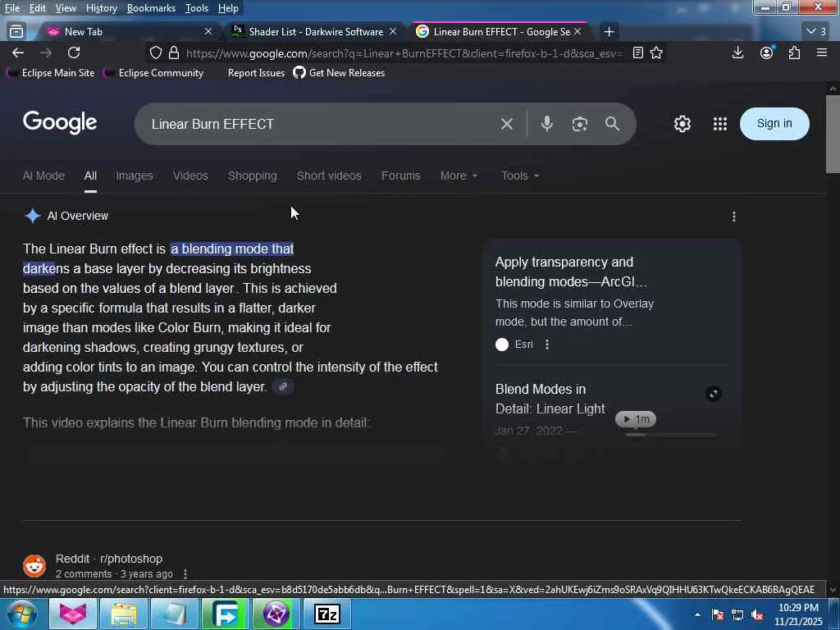Open the 'Apply transparency and blending modes' ArcGIS link

point(571,272)
